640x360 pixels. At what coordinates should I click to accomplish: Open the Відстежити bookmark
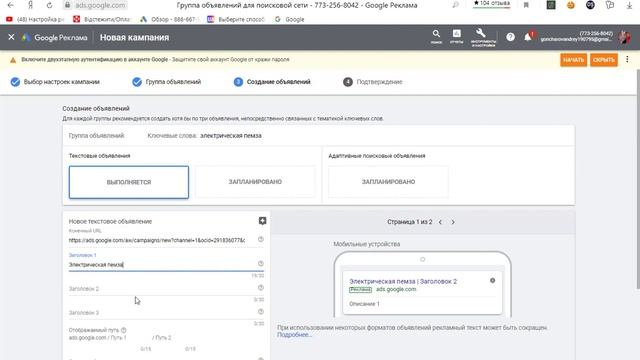(102, 19)
